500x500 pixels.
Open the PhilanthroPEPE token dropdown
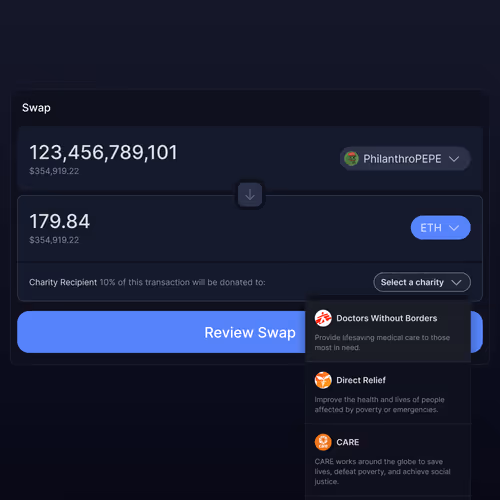(405, 159)
